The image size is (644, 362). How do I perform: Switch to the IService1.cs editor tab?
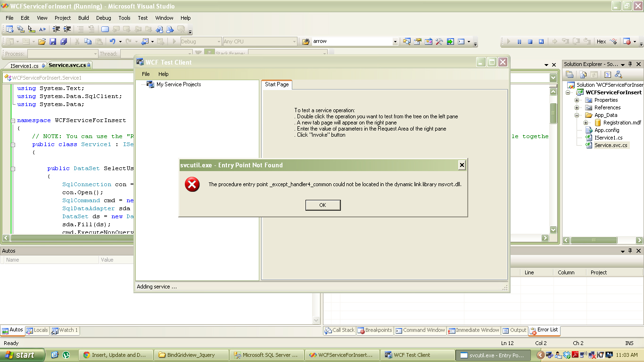[25, 66]
